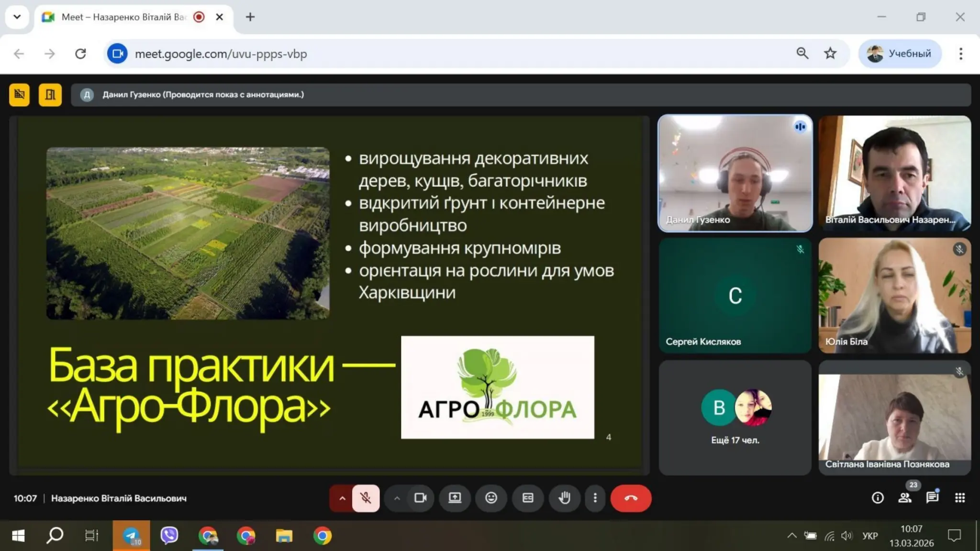Open Task View on taskbar
The width and height of the screenshot is (980, 551).
[91, 536]
